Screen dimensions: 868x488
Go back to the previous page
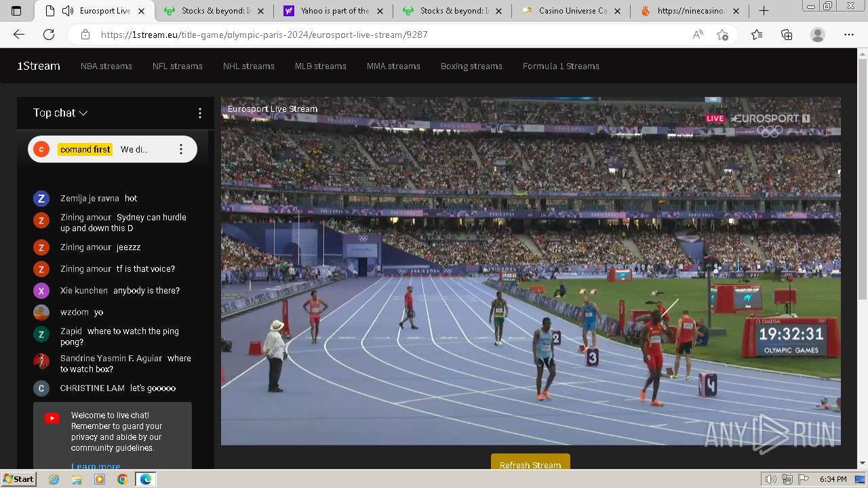pos(18,35)
